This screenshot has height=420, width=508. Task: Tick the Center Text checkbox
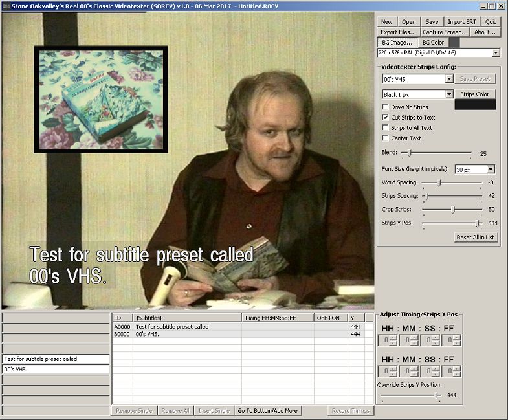click(x=386, y=138)
